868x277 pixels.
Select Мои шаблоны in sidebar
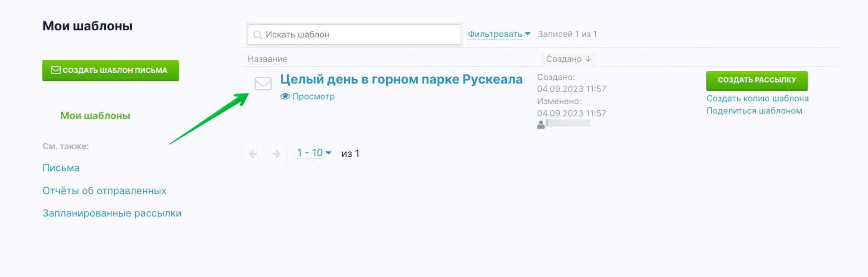click(95, 116)
